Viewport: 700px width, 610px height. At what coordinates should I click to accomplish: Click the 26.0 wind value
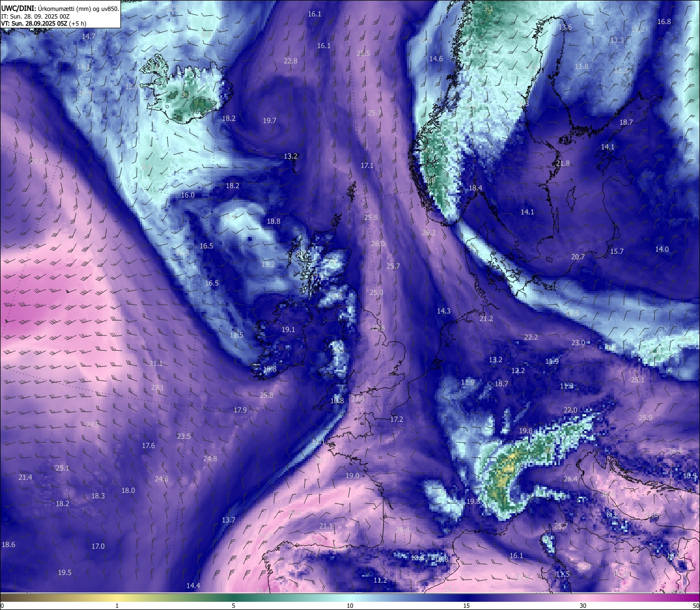pos(378,243)
